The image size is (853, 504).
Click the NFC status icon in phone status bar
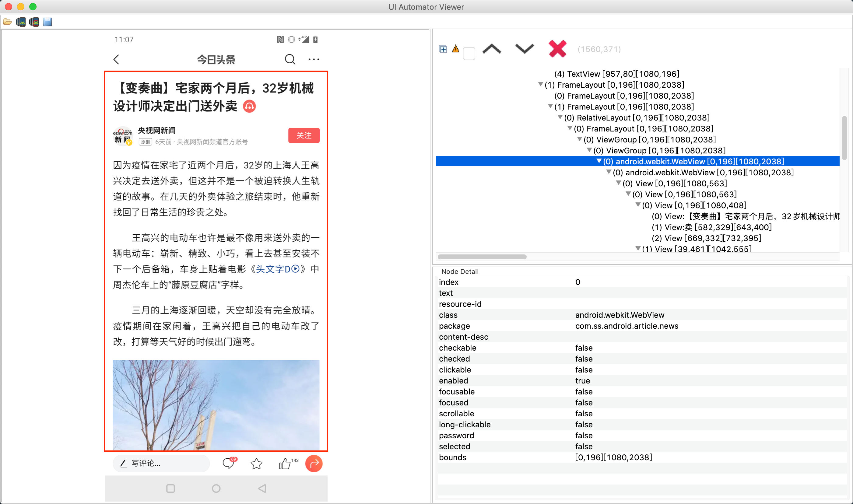point(280,39)
